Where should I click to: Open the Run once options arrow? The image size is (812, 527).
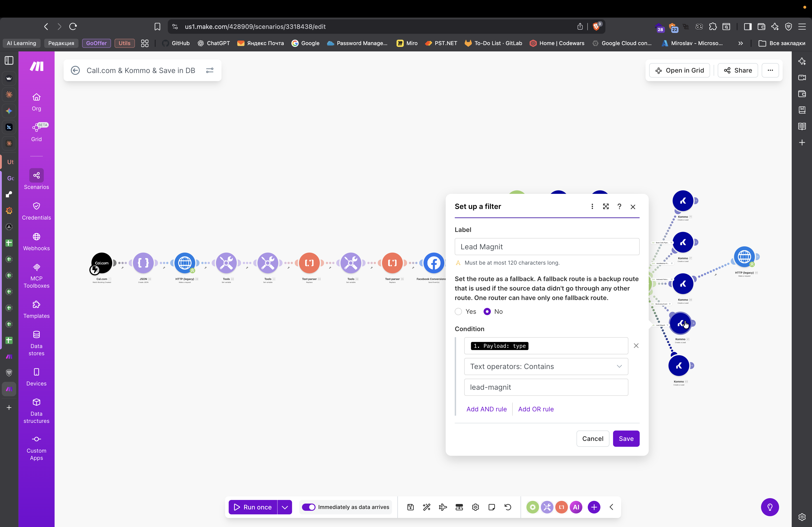[x=285, y=507]
